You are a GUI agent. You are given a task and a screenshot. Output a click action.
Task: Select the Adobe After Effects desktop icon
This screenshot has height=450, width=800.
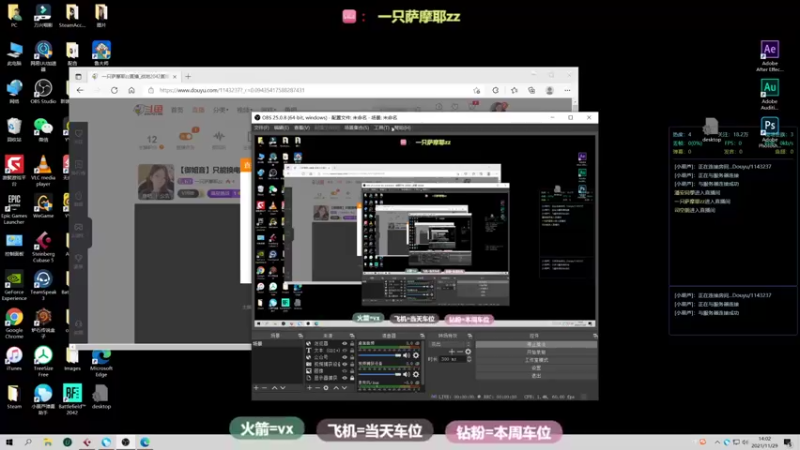pos(769,56)
